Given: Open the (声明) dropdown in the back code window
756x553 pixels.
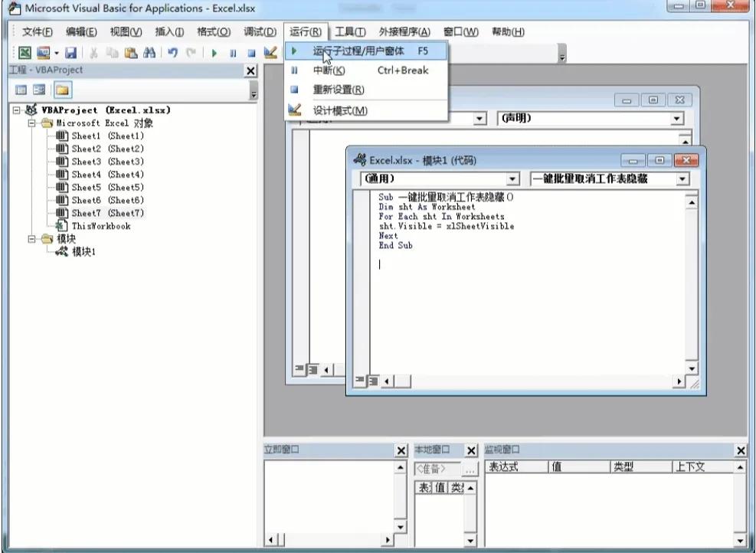Looking at the screenshot, I should click(676, 119).
